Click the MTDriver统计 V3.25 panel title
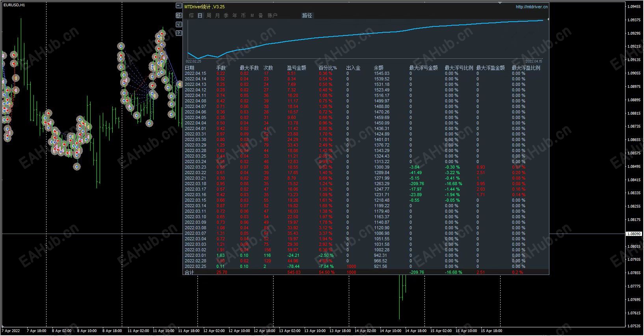This screenshot has width=644, height=336. 205,7
